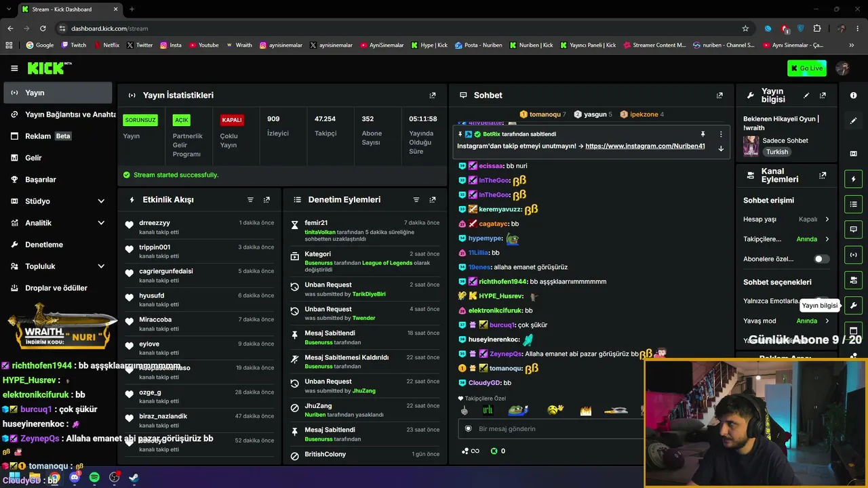Open the Chrome tab search dropdown
The image size is (868, 488).
[x=9, y=9]
